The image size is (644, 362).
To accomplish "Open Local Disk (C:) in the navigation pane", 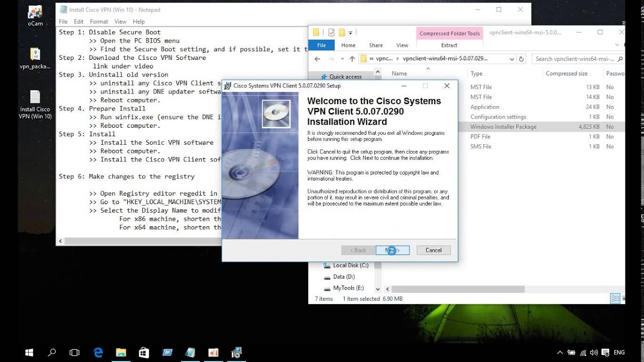I will point(346,265).
